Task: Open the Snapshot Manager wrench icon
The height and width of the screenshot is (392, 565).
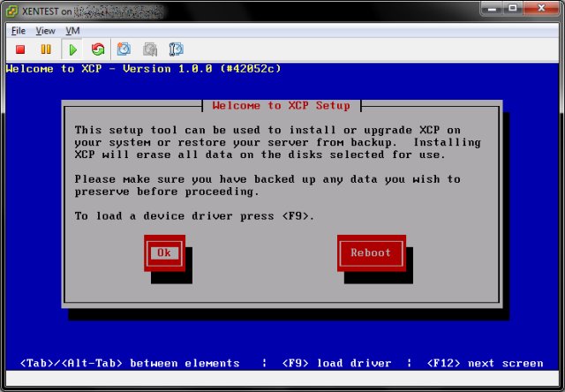Action: pos(176,49)
